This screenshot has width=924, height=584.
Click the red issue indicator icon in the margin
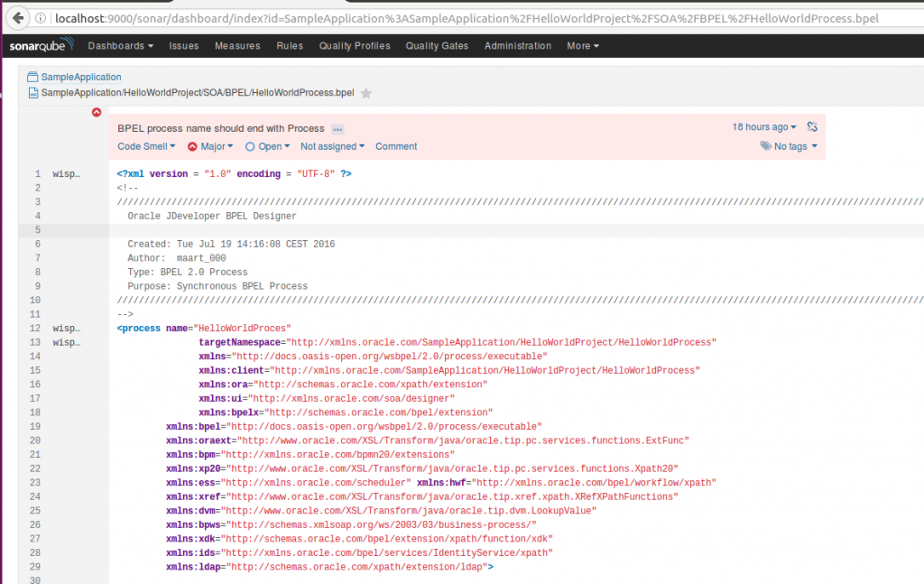click(97, 113)
